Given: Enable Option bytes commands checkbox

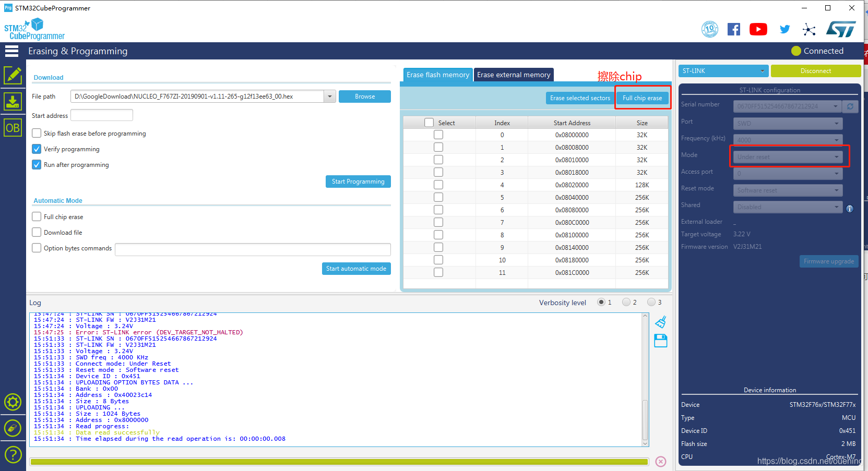Looking at the screenshot, I should pos(37,248).
